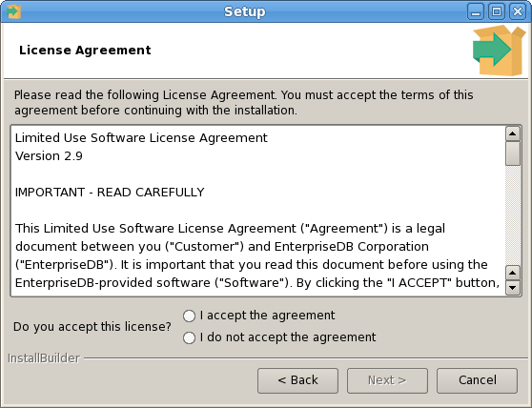Click the installer box arrow logo
532x408 pixels.
(499, 51)
